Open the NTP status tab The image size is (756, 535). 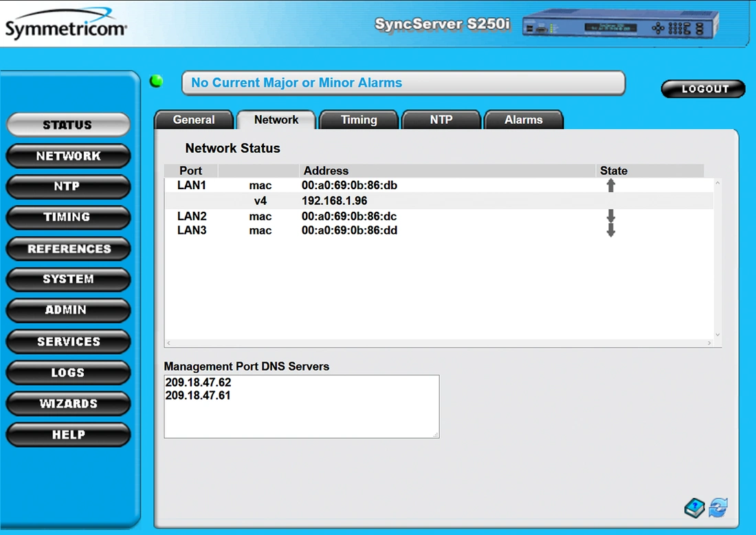point(441,120)
